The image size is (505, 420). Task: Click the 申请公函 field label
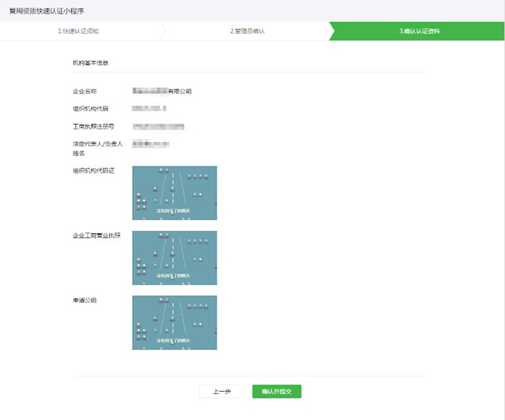tap(85, 300)
